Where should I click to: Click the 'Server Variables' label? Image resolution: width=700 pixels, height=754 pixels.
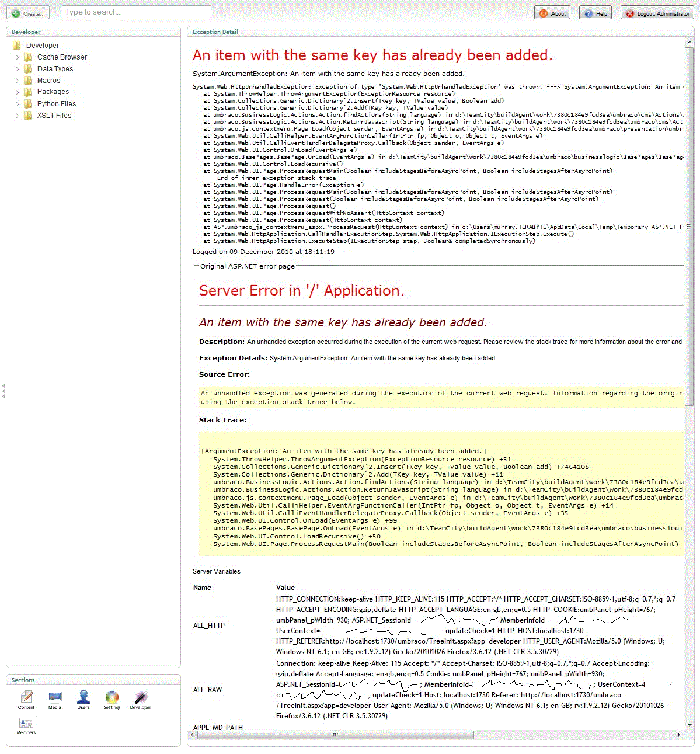(x=217, y=571)
